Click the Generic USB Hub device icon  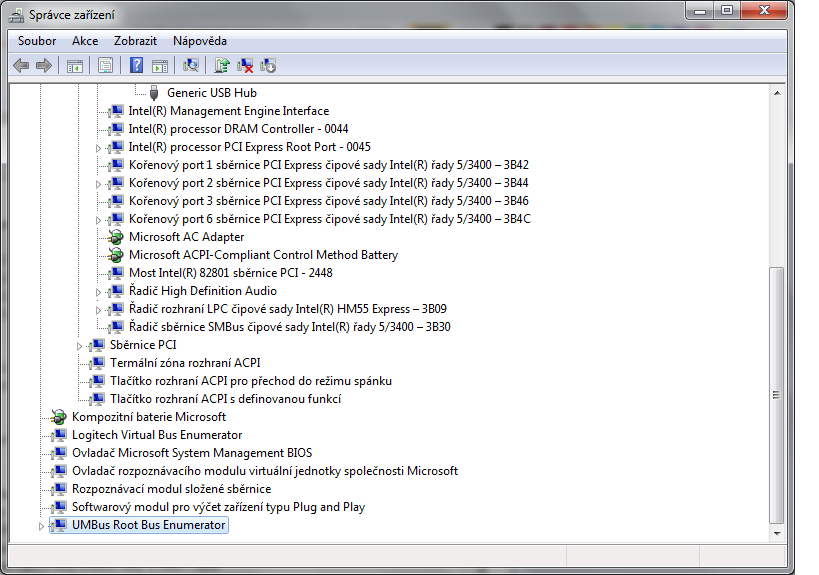coord(154,93)
